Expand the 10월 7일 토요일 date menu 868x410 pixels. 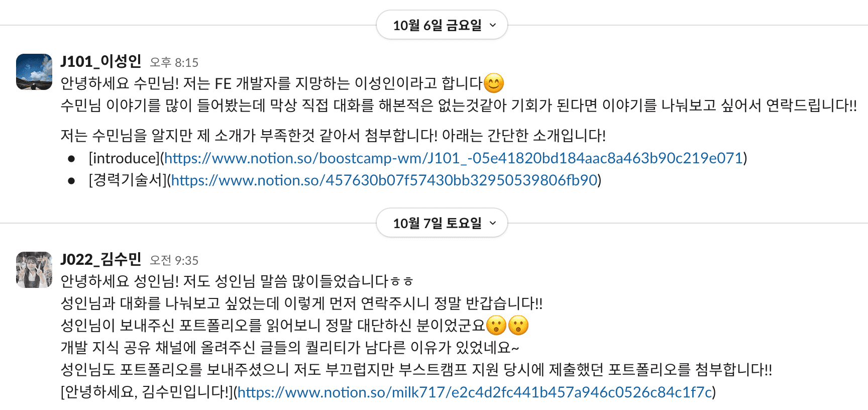(x=442, y=223)
